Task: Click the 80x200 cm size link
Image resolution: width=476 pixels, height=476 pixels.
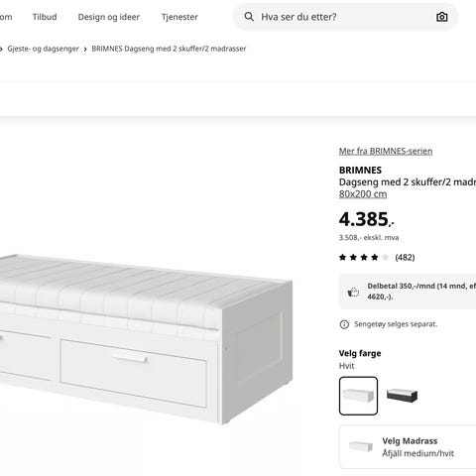Action: coord(363,194)
